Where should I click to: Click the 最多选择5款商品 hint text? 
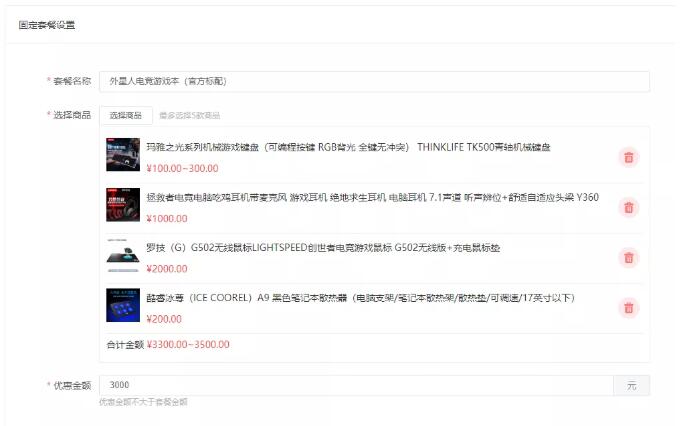coord(190,115)
